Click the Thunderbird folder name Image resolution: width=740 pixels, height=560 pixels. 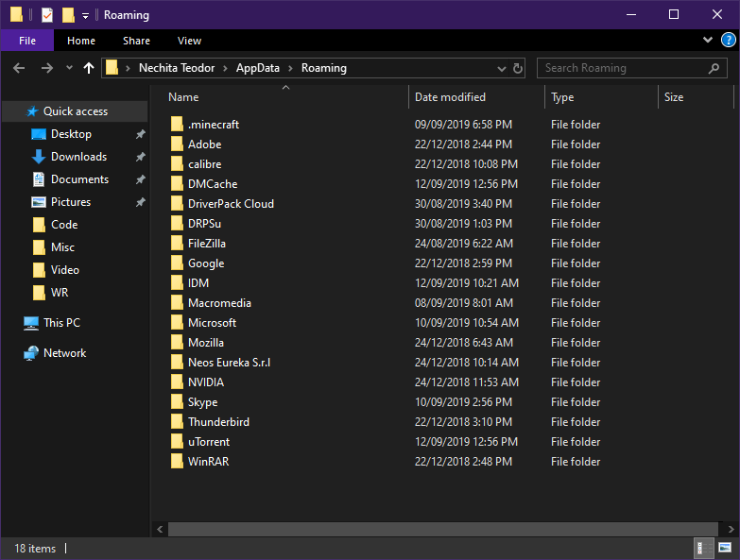(218, 422)
